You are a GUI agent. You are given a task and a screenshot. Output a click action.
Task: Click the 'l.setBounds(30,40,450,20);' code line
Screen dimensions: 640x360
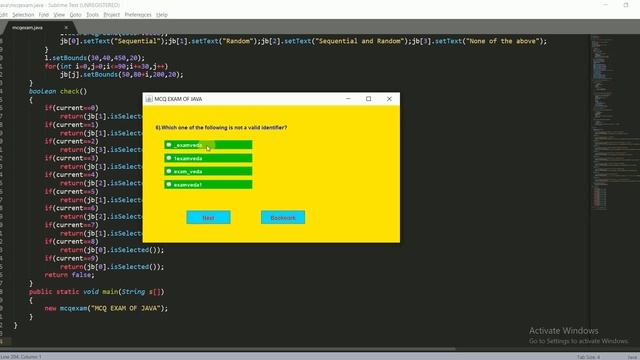coord(95,58)
